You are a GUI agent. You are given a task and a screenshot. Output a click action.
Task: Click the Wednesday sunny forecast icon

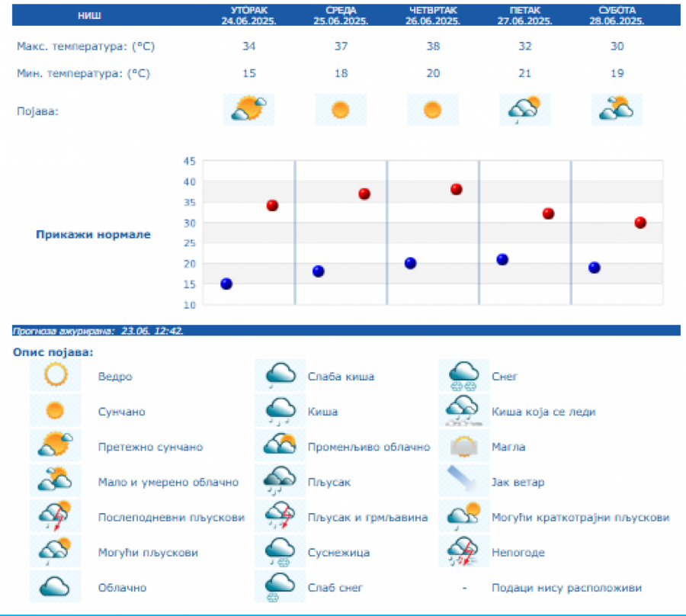tap(341, 110)
